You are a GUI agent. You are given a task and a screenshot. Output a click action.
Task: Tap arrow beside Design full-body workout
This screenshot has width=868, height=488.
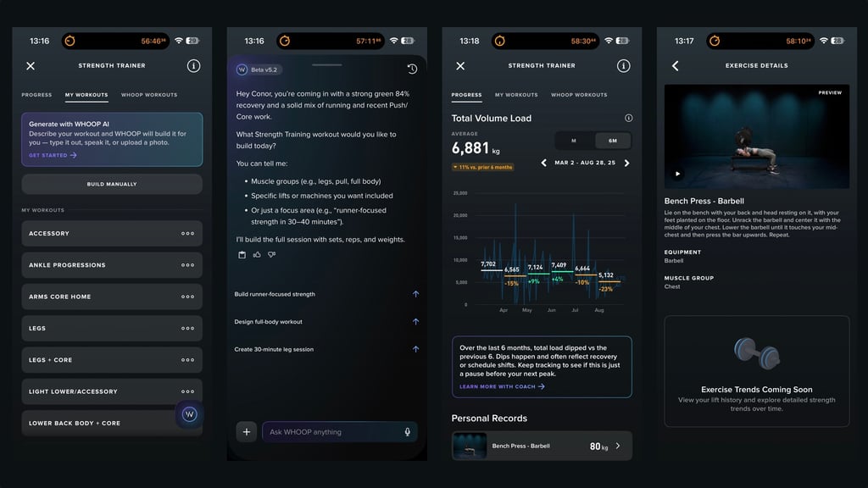[415, 321]
